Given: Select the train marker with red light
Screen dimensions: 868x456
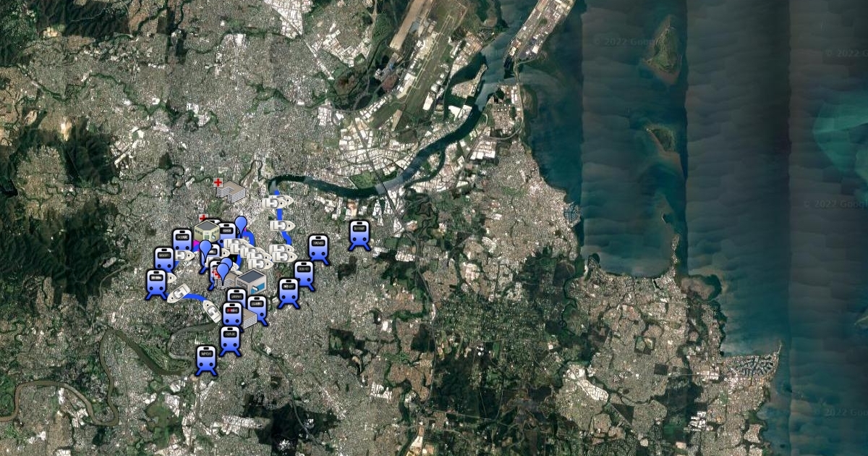Looking at the screenshot, I should pyautogui.click(x=231, y=316).
